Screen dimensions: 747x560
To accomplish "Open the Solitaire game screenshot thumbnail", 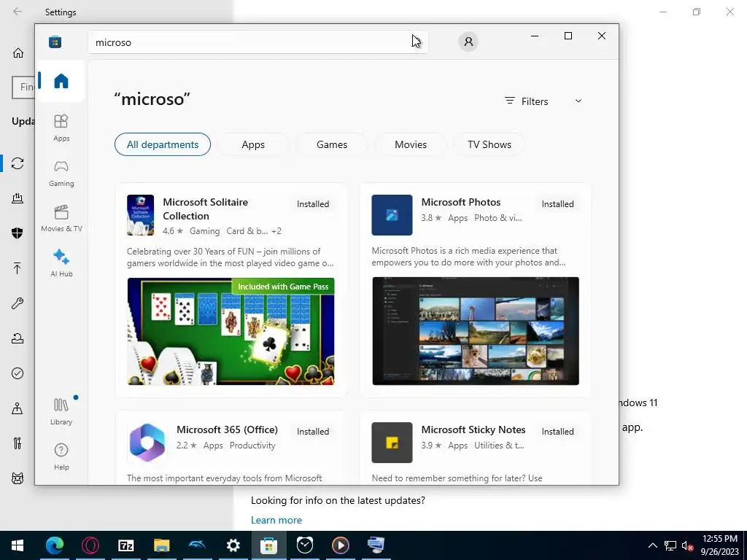I will coord(231,332).
